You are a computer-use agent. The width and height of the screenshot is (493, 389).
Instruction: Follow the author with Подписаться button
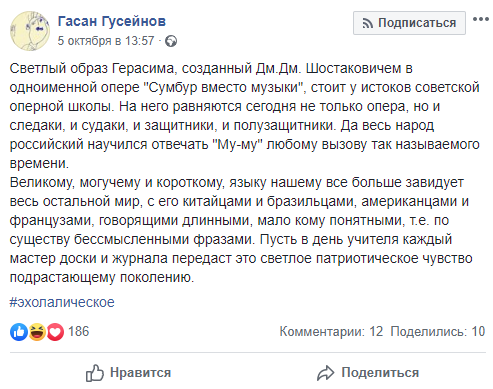409,23
